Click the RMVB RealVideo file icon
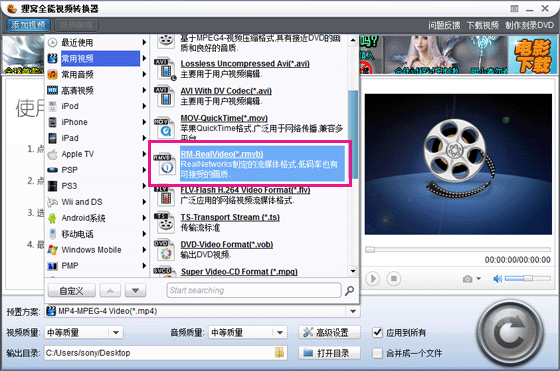Viewport: 560px width, 371px height. point(164,164)
